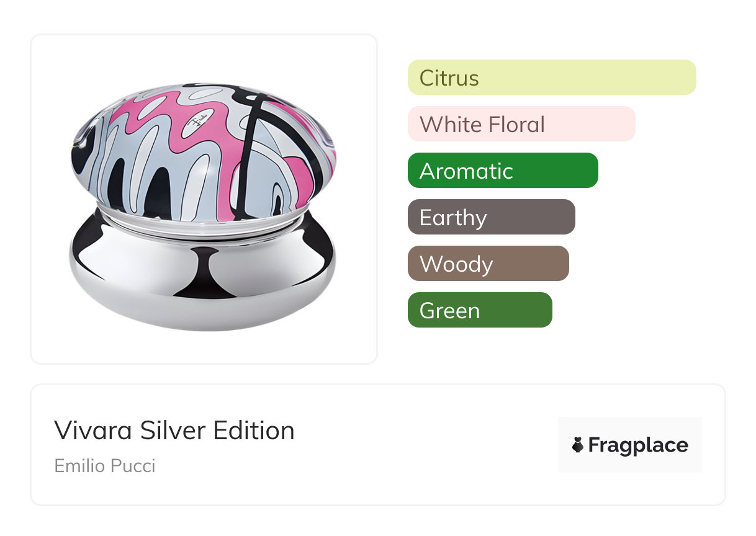This screenshot has width=756, height=536.
Task: Click the Aromatic text label
Action: coord(466,171)
